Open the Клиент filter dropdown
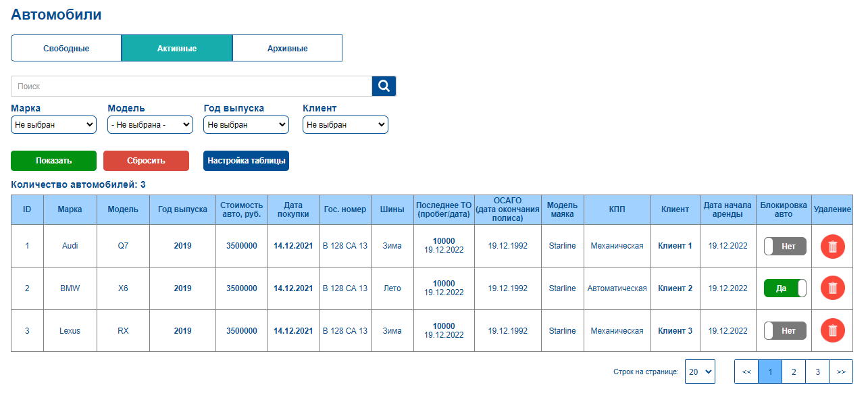 coord(345,124)
